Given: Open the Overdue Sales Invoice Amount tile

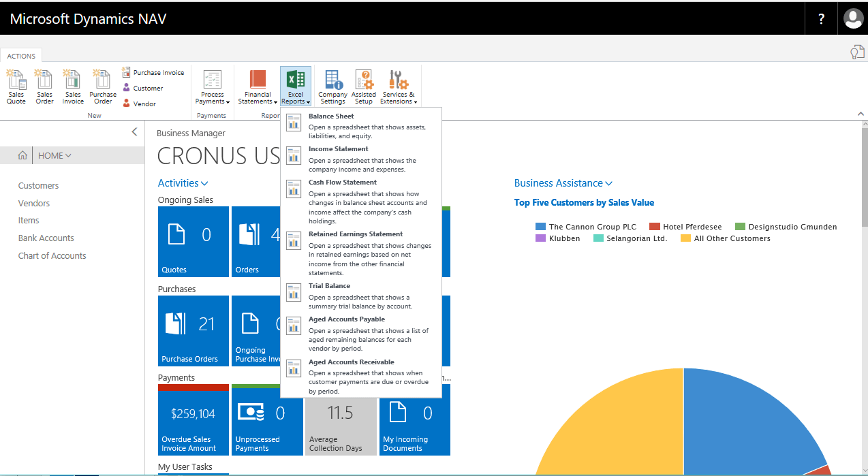Looking at the screenshot, I should coord(193,419).
